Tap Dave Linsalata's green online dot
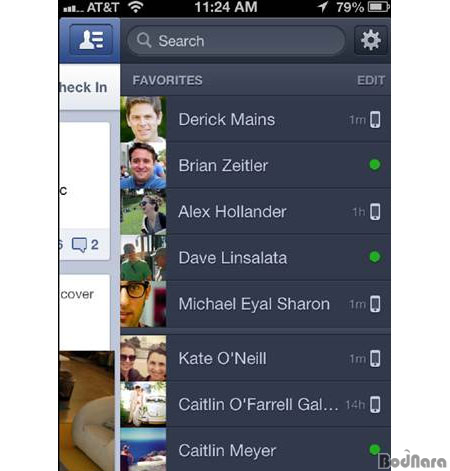This screenshot has width=450, height=471. [x=375, y=257]
